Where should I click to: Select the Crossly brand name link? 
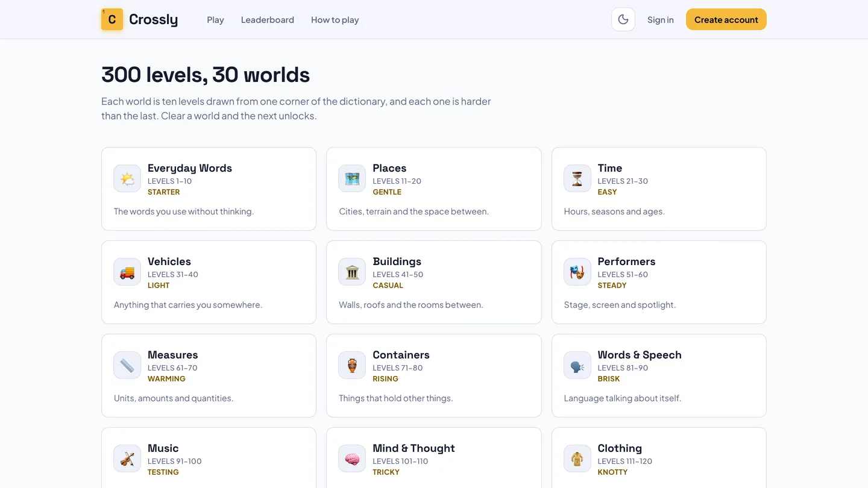[154, 19]
